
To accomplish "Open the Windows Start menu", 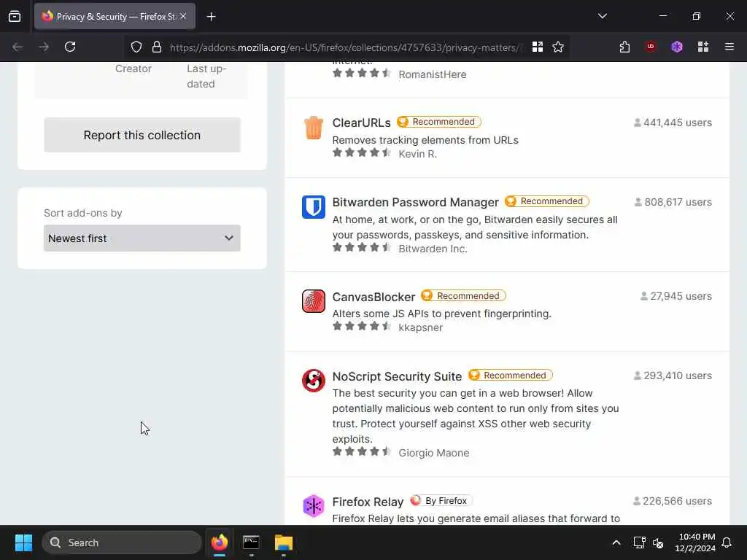I will coord(23,542).
